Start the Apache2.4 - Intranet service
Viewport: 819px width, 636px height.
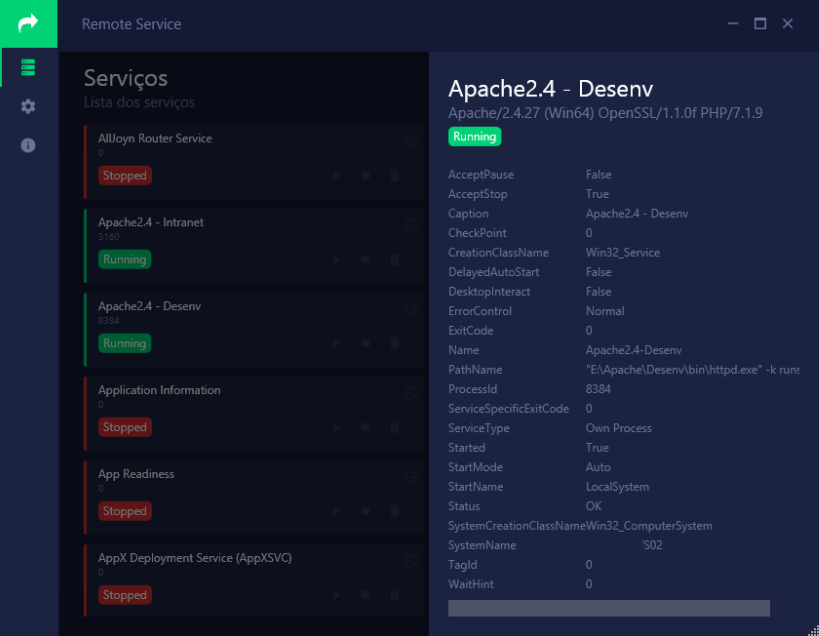pyautogui.click(x=337, y=260)
